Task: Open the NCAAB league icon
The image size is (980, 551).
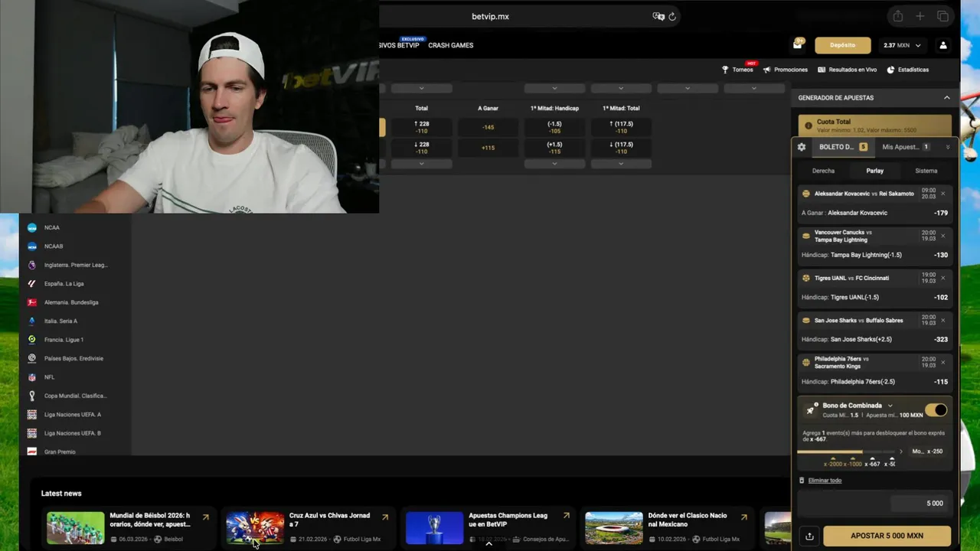Action: tap(32, 246)
